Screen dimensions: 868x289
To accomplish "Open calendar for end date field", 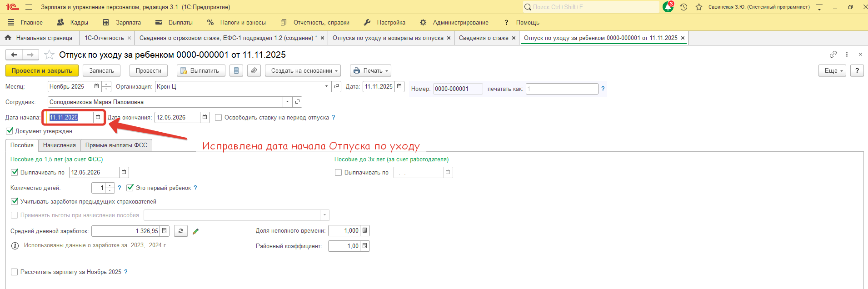I will [205, 117].
